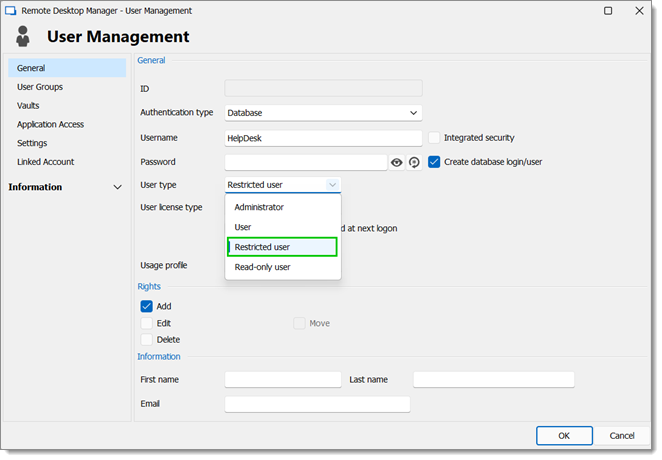Click the Information heading above First name
The image size is (662, 460).
(x=159, y=357)
